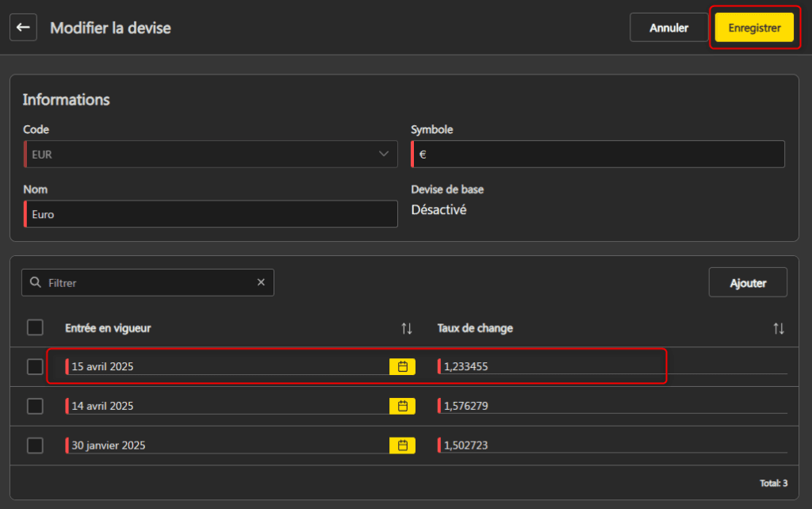
Task: Click into the Nom field containing Euro
Action: [210, 214]
